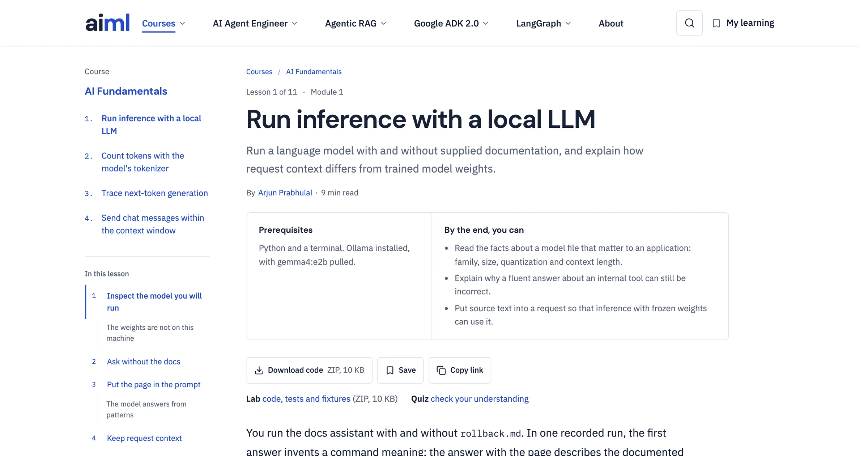The width and height of the screenshot is (868, 456).
Task: Save this lesson
Action: (x=400, y=370)
